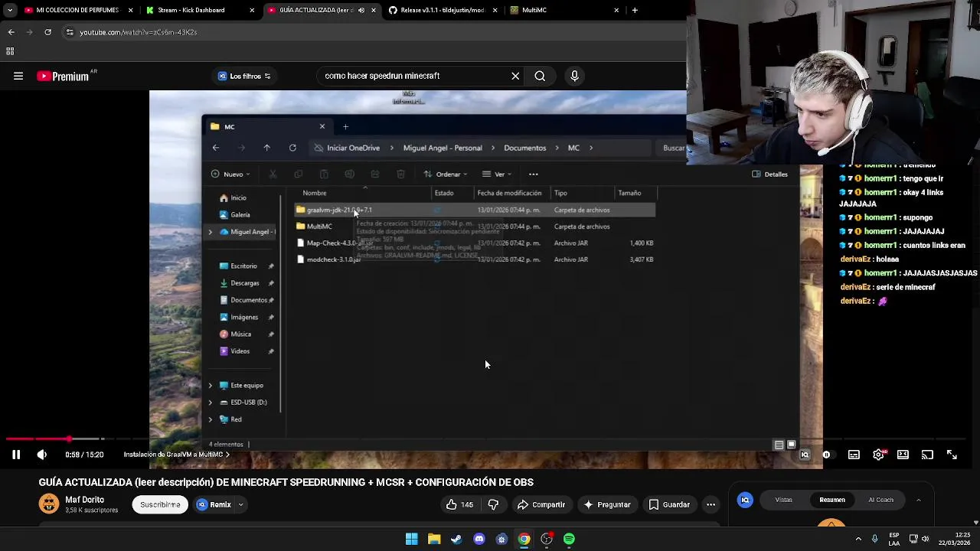Open File Explorer from the taskbar

coord(434,539)
